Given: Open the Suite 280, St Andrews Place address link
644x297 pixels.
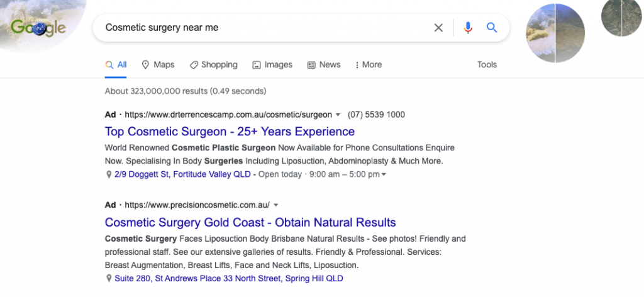Looking at the screenshot, I should (229, 279).
